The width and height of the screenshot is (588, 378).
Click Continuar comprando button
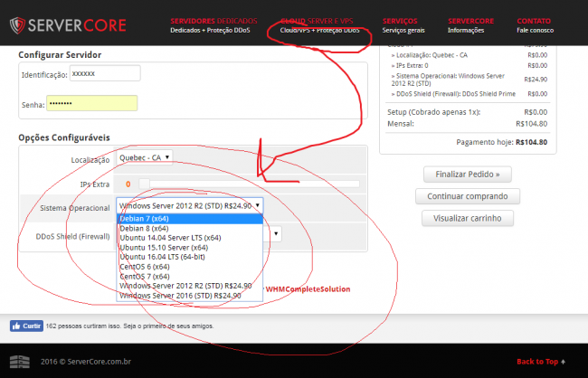(468, 196)
